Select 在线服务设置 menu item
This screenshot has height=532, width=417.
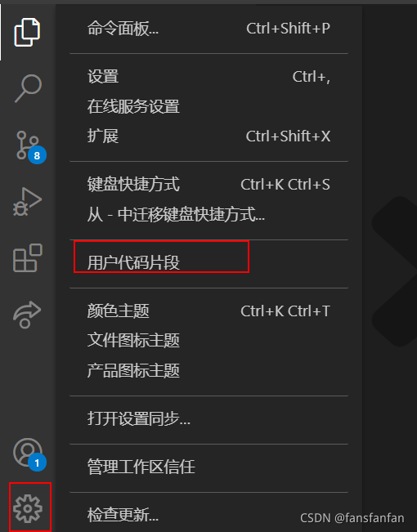(208, 106)
